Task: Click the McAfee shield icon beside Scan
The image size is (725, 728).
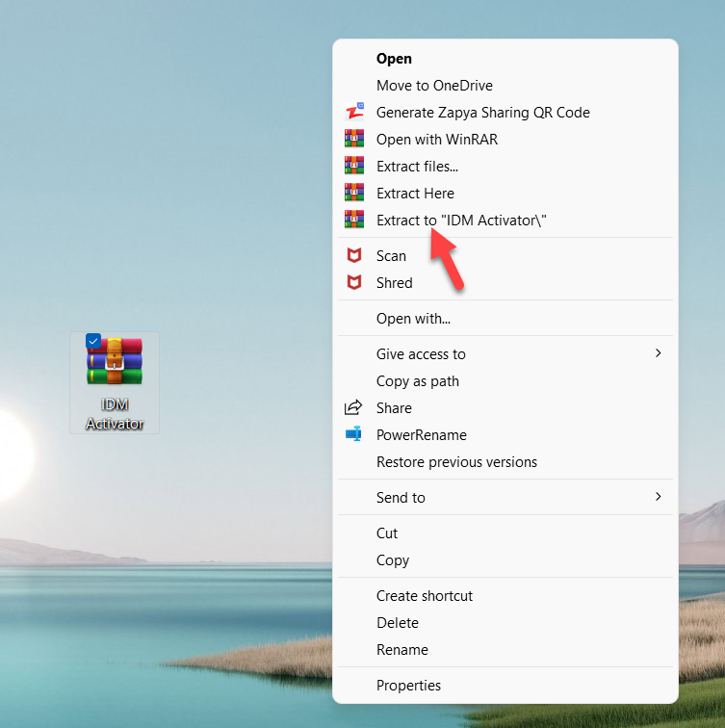Action: pyautogui.click(x=354, y=256)
